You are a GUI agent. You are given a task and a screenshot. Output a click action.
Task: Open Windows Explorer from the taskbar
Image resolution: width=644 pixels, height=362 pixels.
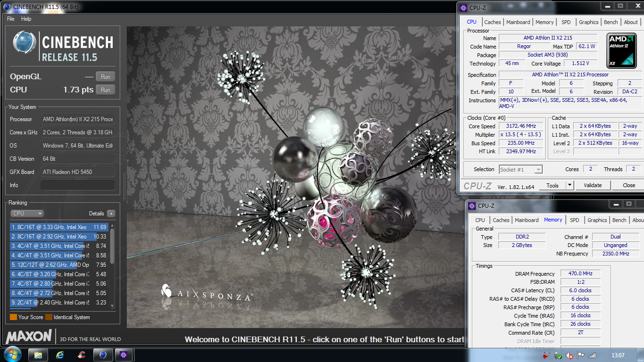(x=38, y=354)
